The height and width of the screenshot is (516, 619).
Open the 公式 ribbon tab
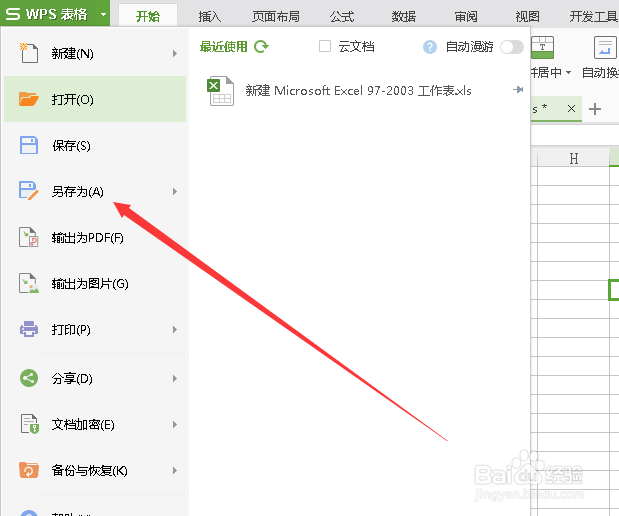pyautogui.click(x=342, y=16)
